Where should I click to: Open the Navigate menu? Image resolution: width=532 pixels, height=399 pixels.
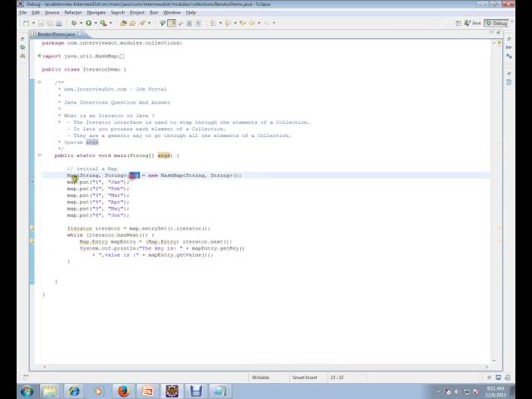[x=96, y=12]
